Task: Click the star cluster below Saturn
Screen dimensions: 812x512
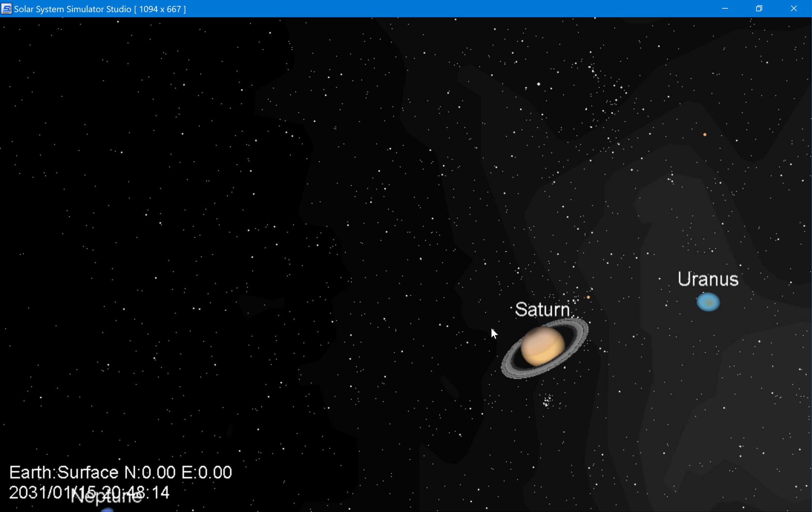Action: coord(547,400)
